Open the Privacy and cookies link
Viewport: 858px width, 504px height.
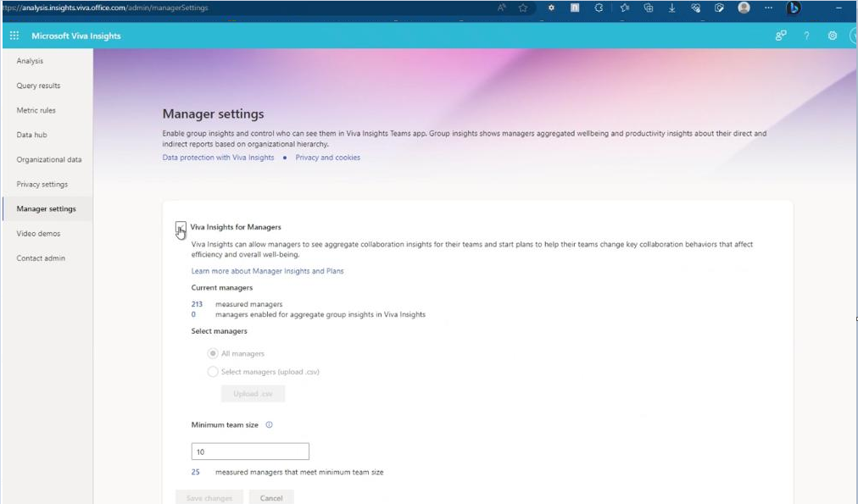pos(328,158)
